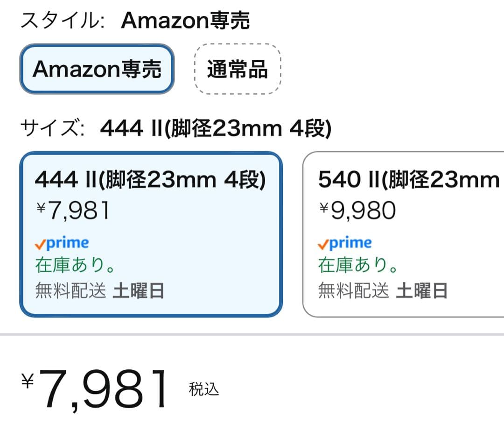This screenshot has height=423, width=504.
Task: Select the Amazon専売 style option
Action: (97, 69)
